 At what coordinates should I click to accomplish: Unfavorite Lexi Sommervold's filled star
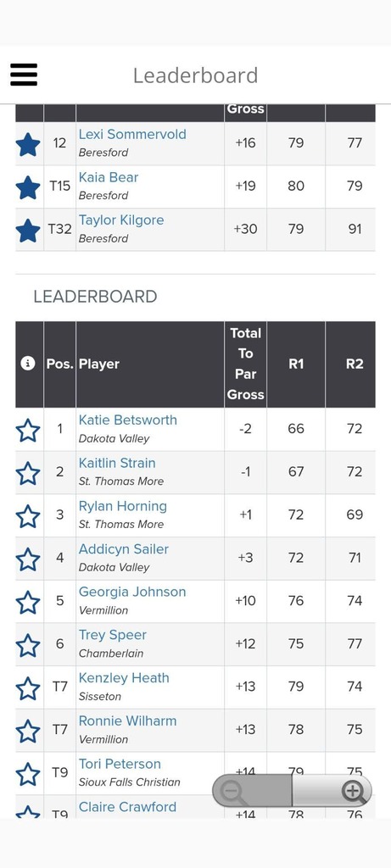[x=28, y=144]
